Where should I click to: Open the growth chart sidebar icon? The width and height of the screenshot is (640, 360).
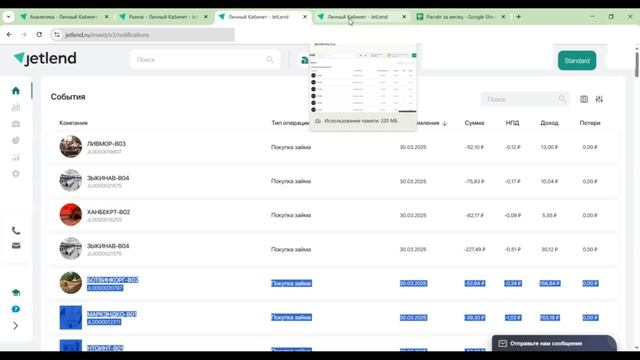coord(16,157)
